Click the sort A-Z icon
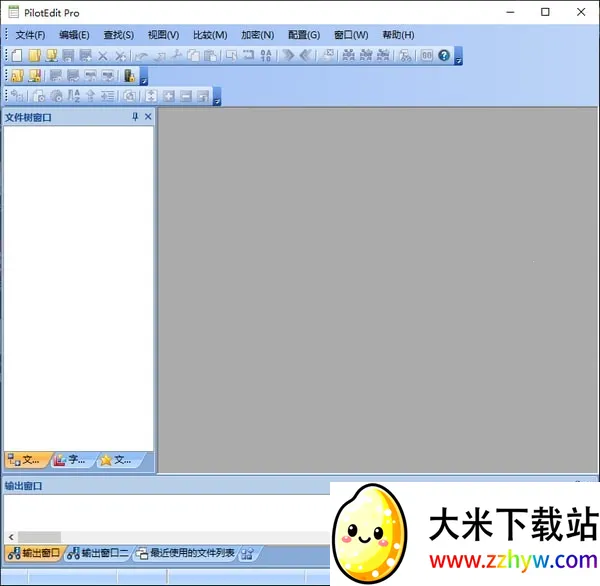Image resolution: width=600 pixels, height=586 pixels. 73,96
